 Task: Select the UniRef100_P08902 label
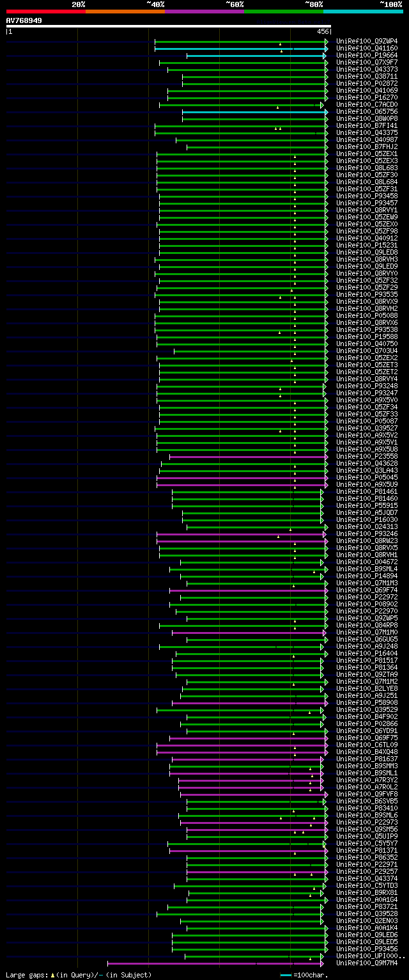(x=366, y=604)
